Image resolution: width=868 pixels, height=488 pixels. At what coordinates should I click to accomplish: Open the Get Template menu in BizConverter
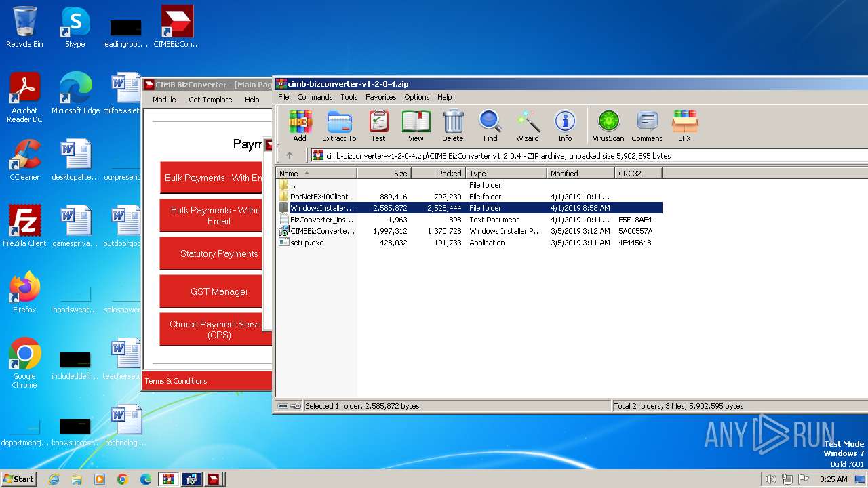(210, 100)
